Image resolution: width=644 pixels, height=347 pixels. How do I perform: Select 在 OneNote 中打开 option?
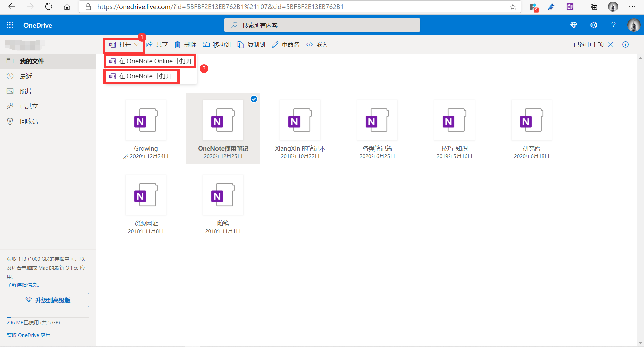coord(141,76)
